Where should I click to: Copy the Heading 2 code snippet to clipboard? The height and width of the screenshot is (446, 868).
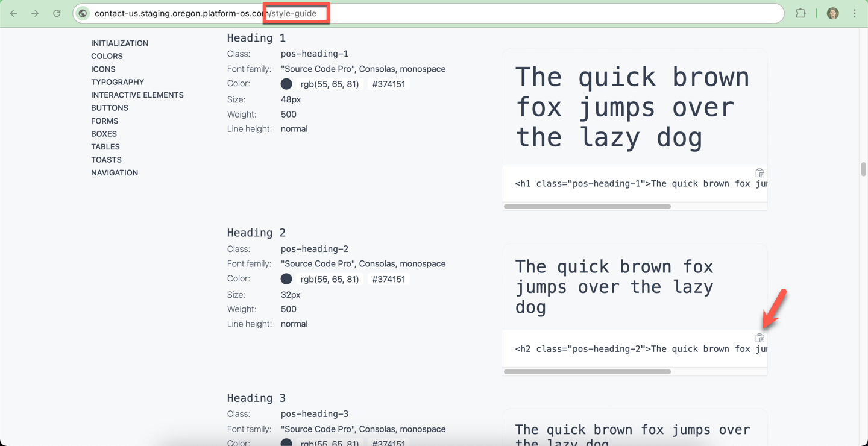[759, 338]
